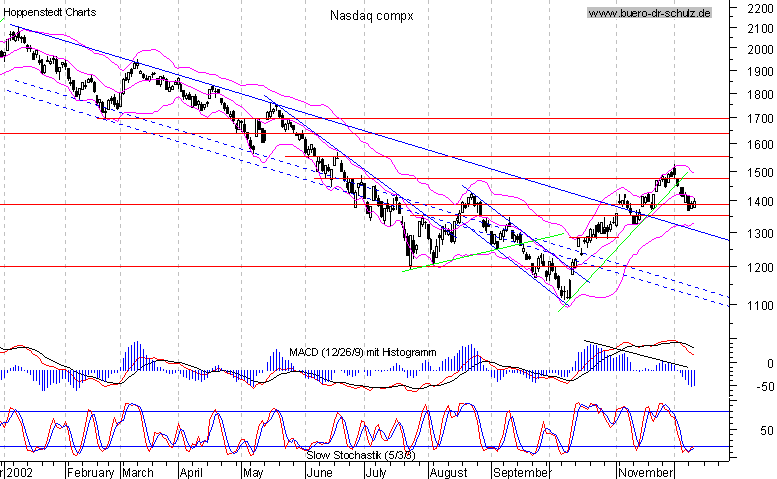Select the 1900 price axis value
Viewport: 777px width, 479px height.
coord(760,71)
